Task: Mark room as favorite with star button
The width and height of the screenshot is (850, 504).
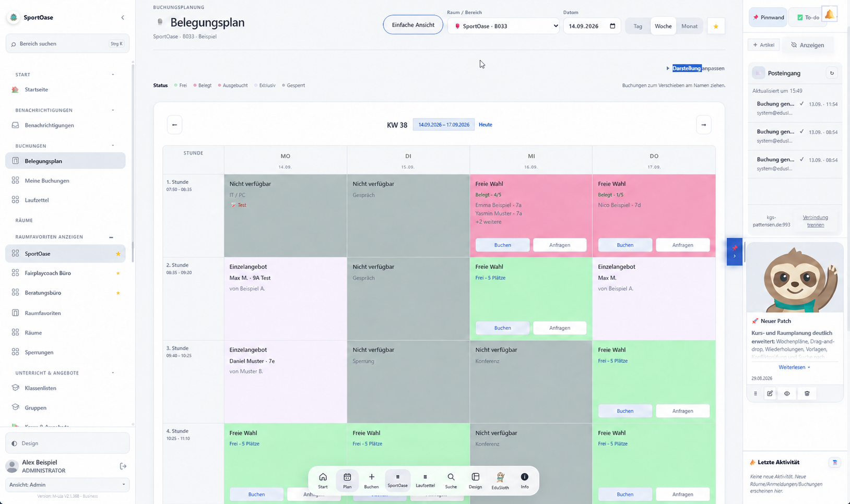Action: (716, 26)
